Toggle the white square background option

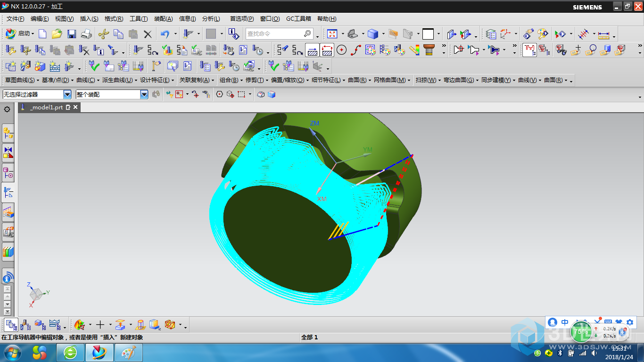point(428,34)
